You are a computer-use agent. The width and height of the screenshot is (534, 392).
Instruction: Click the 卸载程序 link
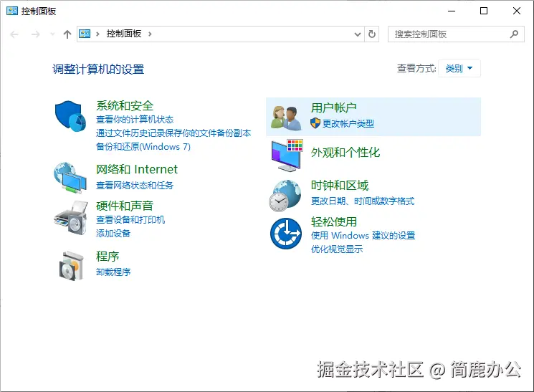pyautogui.click(x=113, y=272)
